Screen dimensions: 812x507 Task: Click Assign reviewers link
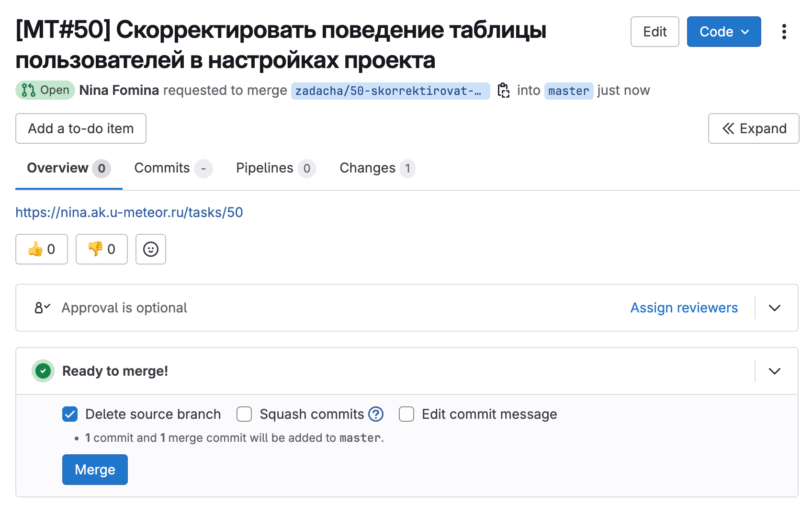click(x=684, y=308)
